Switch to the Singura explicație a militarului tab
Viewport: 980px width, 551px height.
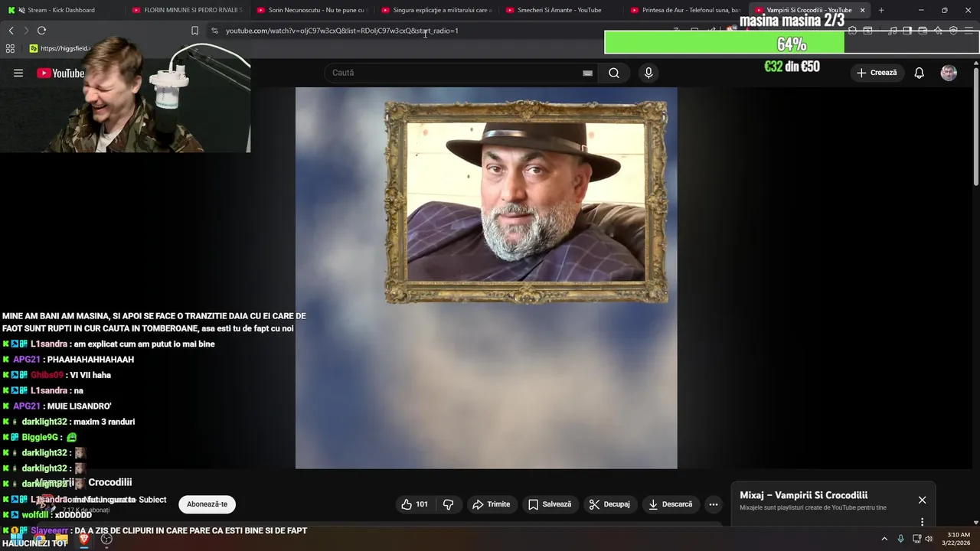436,10
